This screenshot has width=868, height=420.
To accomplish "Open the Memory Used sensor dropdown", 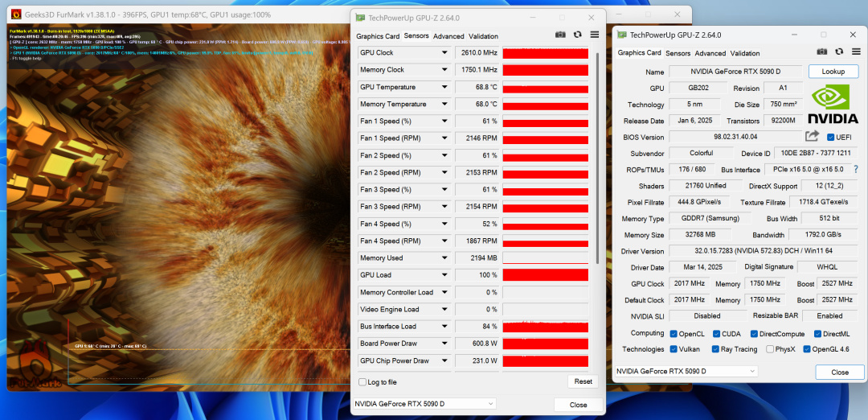I will [444, 258].
